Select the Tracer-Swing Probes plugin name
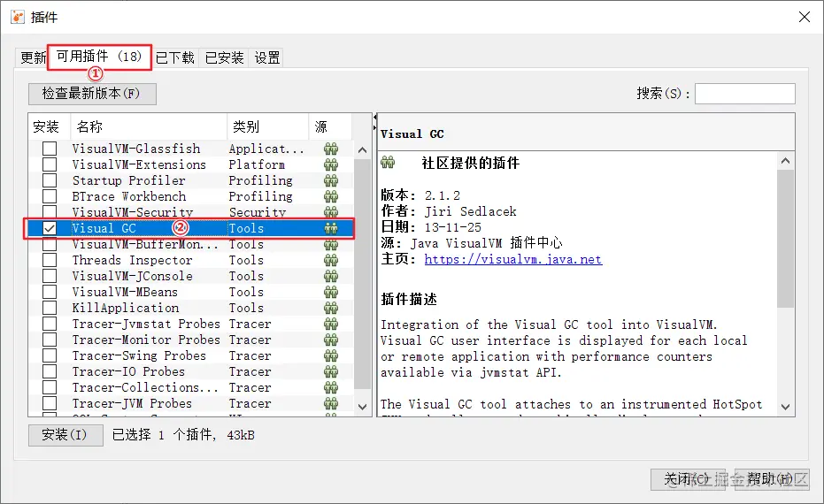 (139, 356)
